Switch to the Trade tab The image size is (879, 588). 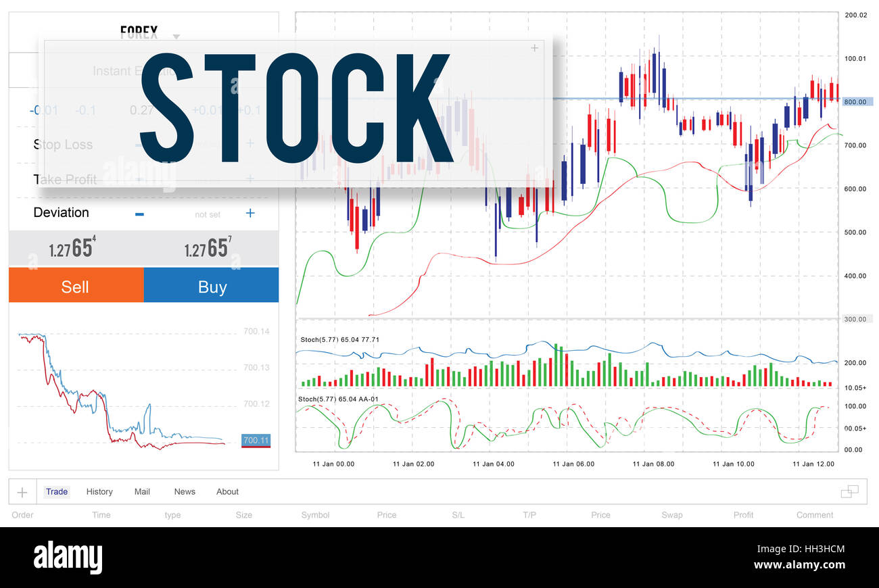tap(57, 491)
